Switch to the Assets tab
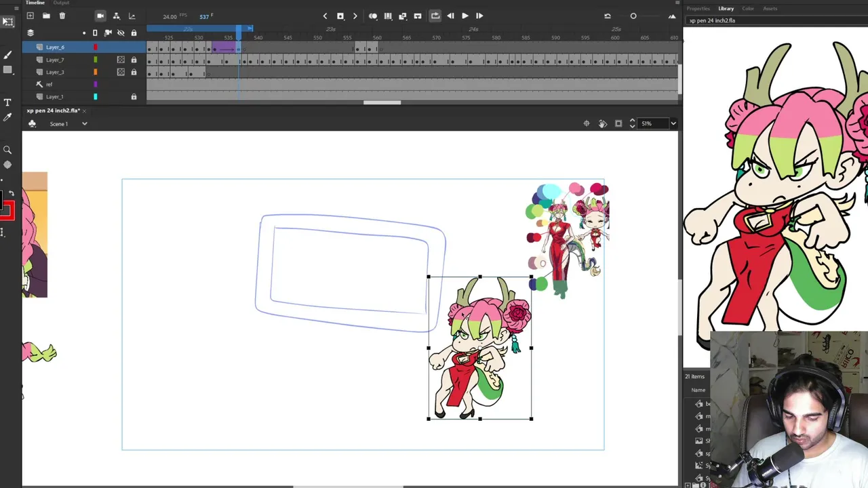Image resolution: width=868 pixels, height=488 pixels. click(770, 8)
